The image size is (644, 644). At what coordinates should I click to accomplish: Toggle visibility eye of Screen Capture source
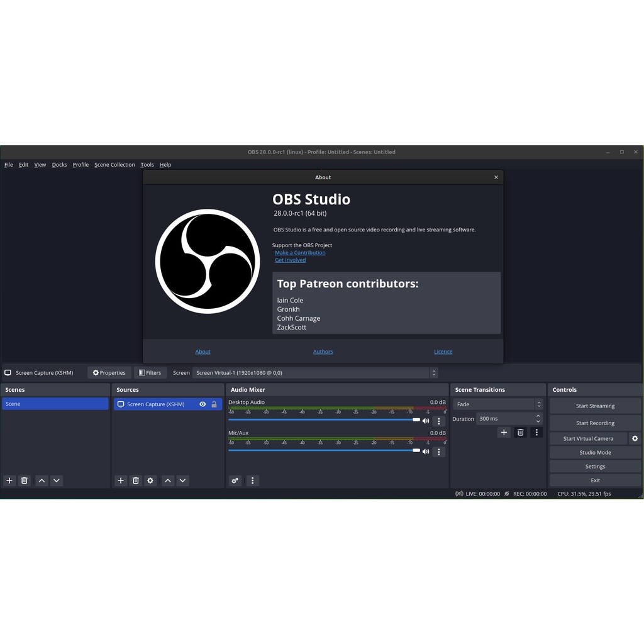pyautogui.click(x=203, y=404)
